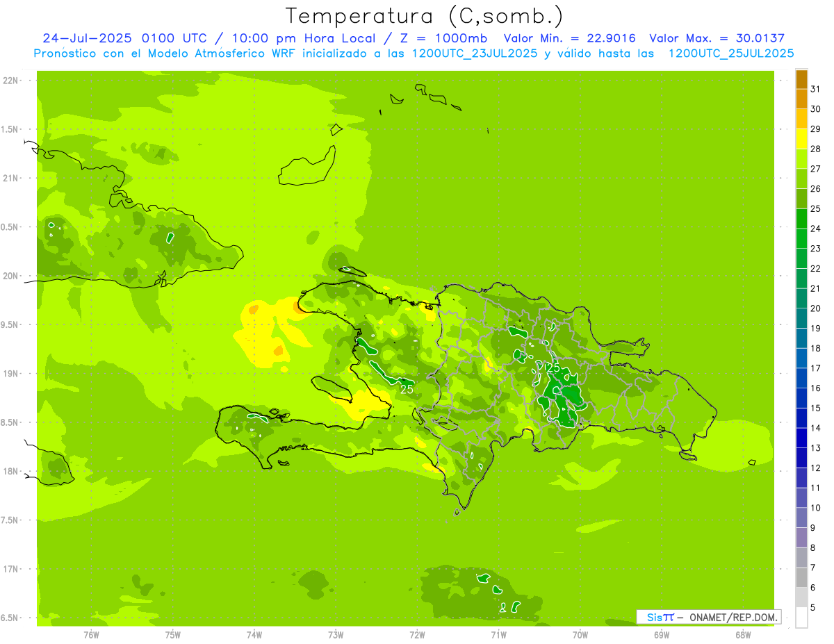Click the 72W longitude label
The width and height of the screenshot is (834, 644).
417,635
